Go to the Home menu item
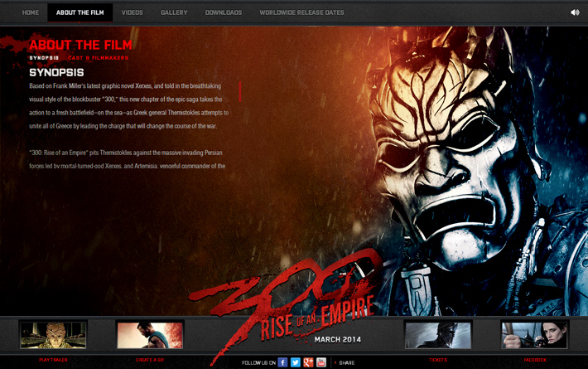Image resolution: width=588 pixels, height=369 pixels. 31,12
